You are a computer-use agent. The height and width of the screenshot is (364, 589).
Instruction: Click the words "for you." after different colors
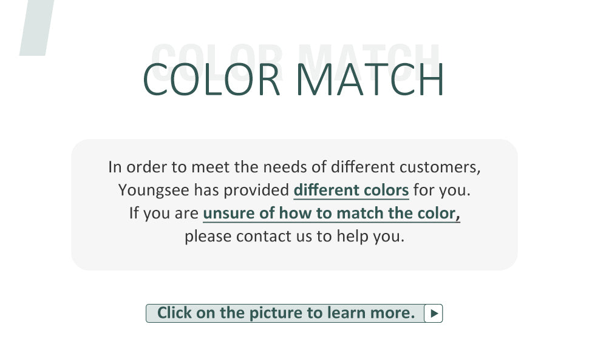click(442, 190)
